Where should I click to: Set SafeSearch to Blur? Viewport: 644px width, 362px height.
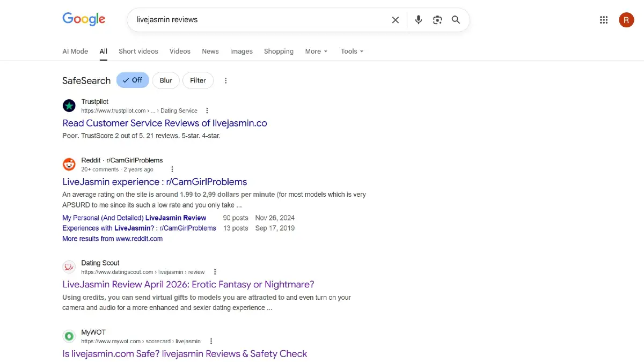pos(166,80)
